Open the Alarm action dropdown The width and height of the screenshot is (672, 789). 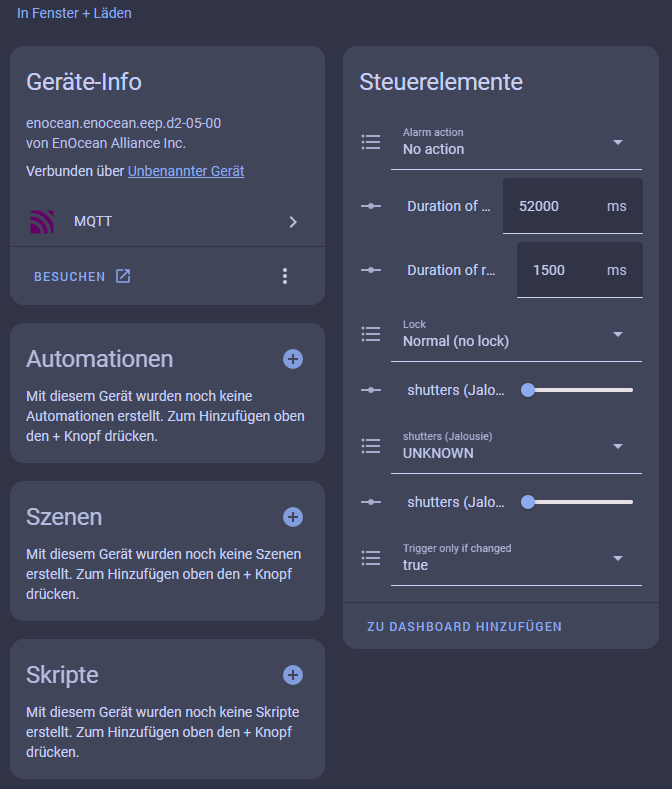tap(516, 142)
